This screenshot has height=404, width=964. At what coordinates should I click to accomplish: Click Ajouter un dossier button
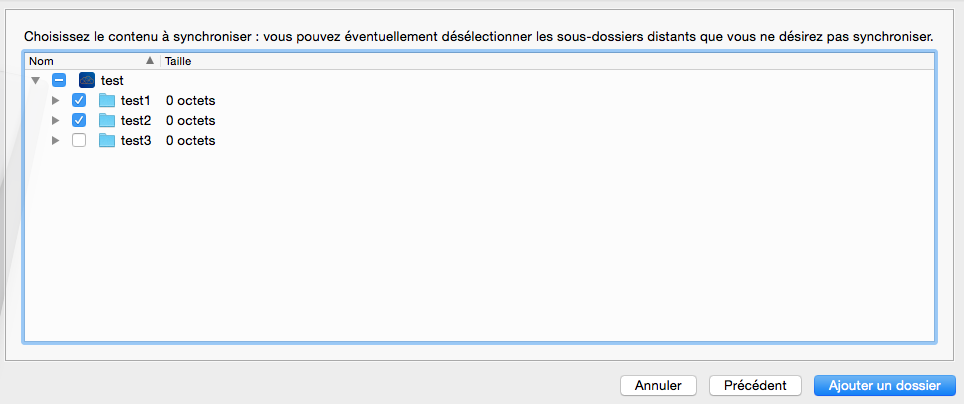click(885, 385)
